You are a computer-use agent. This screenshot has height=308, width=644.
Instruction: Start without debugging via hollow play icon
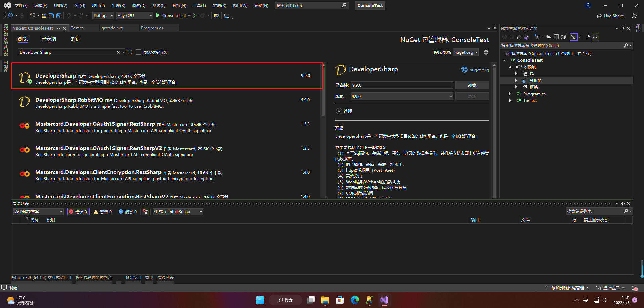195,15
